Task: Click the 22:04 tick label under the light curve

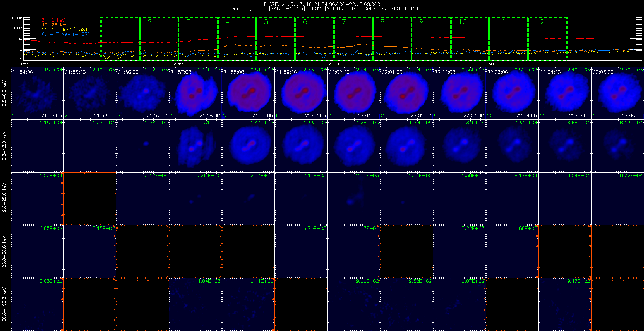Action: (x=489, y=64)
